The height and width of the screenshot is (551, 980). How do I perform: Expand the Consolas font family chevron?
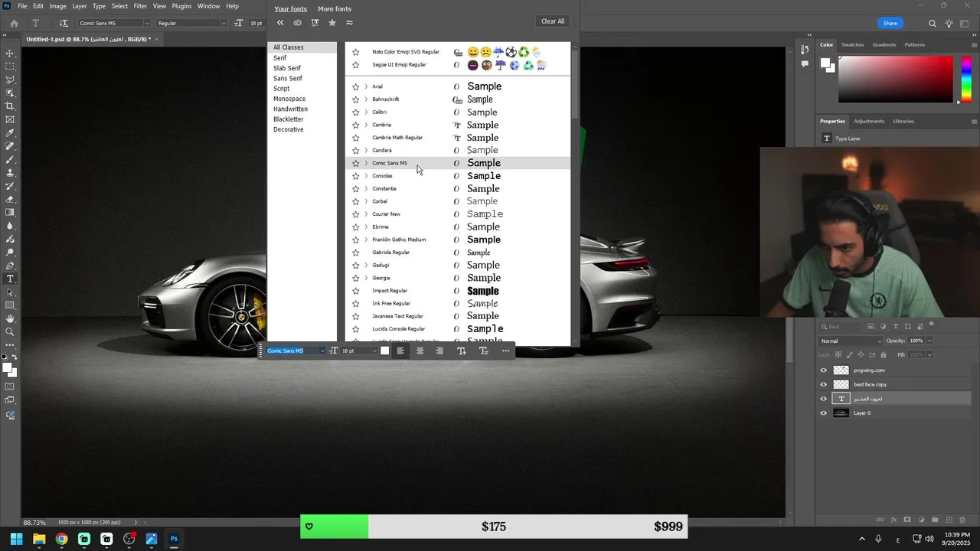[366, 176]
